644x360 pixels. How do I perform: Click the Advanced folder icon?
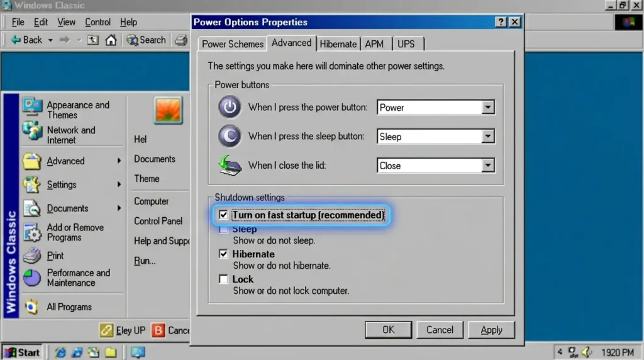click(x=31, y=161)
